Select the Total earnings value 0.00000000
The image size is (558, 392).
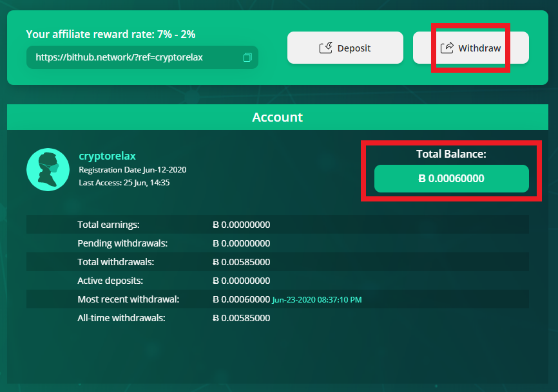click(x=241, y=225)
